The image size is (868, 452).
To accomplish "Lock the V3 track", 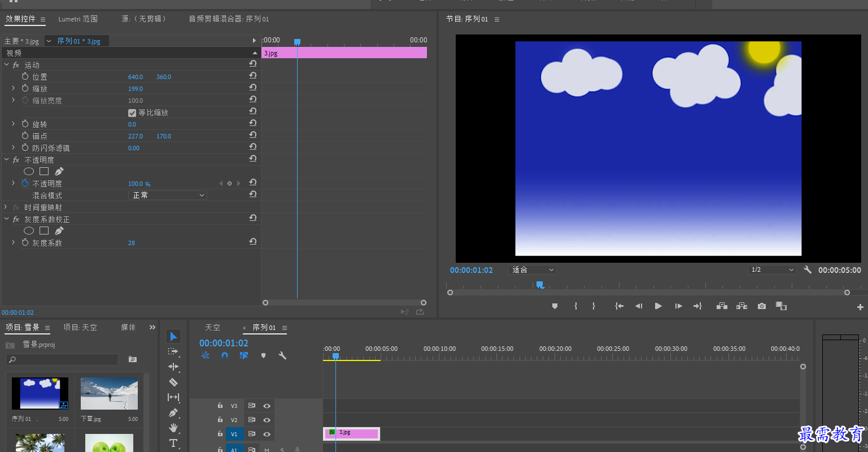I will (x=220, y=406).
